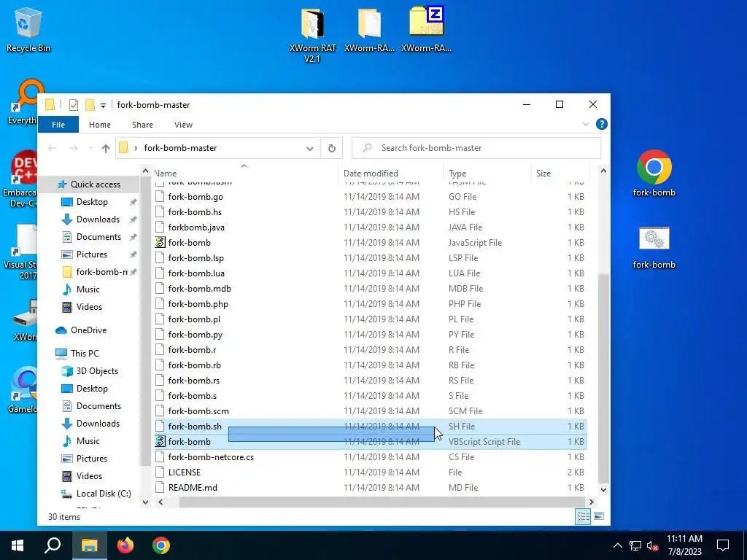Viewport: 747px width, 560px height.
Task: Switch to Details view layout icon
Action: pos(583,516)
